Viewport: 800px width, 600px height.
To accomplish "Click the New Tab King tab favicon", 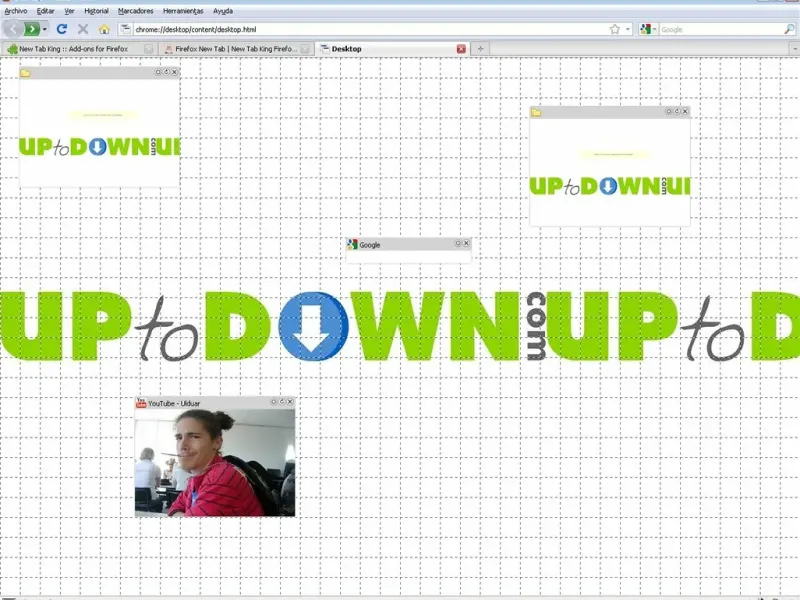I will tap(12, 49).
